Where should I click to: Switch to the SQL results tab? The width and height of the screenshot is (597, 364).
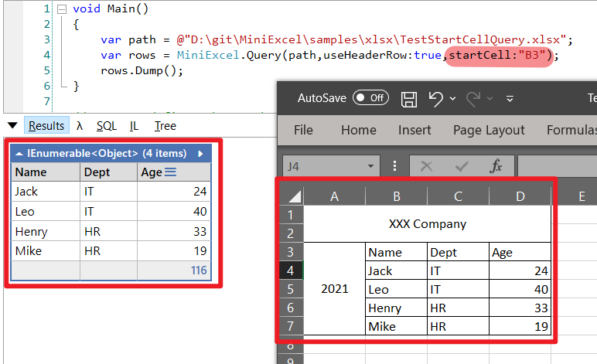pos(107,126)
